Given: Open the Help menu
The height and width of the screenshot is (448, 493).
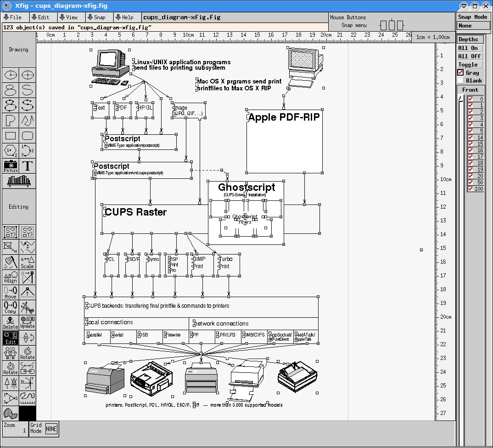Looking at the screenshot, I should pyautogui.click(x=127, y=17).
